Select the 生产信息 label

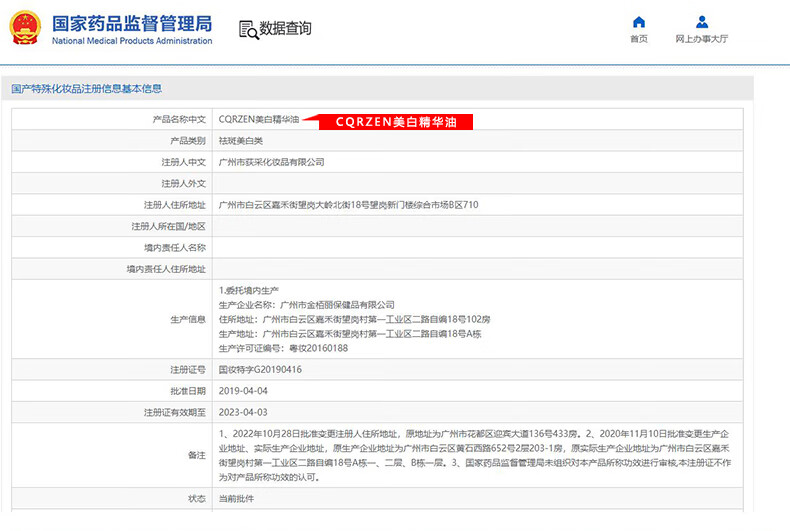pos(188,319)
